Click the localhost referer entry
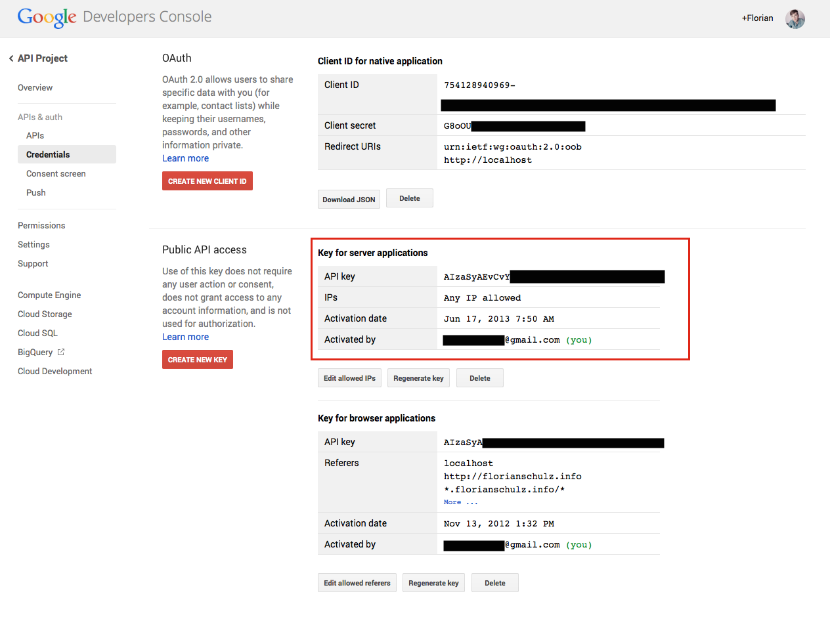The image size is (830, 644). point(468,463)
